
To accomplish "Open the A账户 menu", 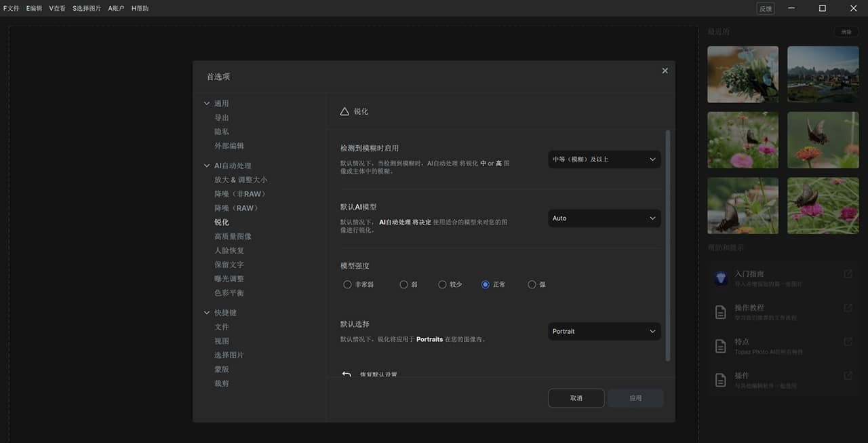I will [x=116, y=8].
